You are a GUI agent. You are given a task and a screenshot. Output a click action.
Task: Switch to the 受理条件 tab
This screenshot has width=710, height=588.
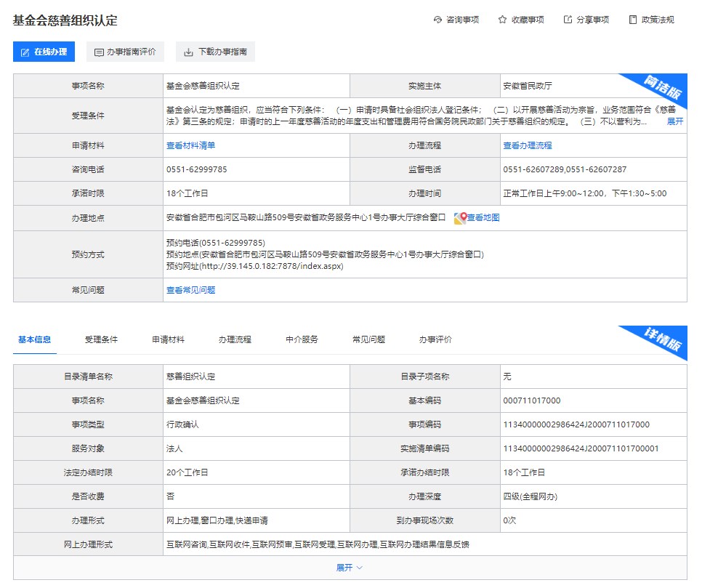[x=101, y=339]
